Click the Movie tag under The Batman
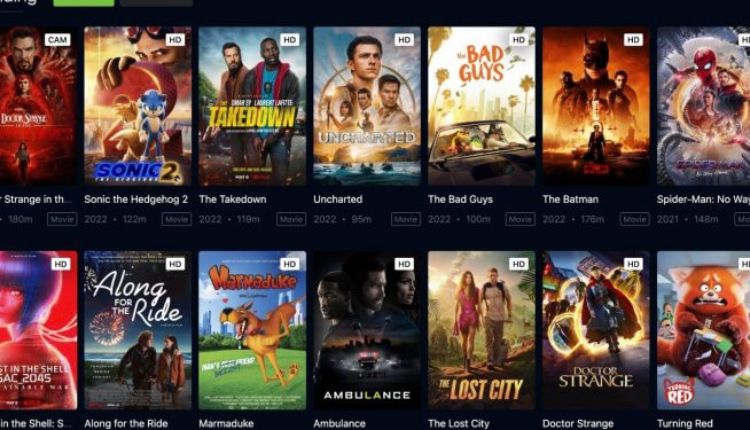The image size is (750, 430). coord(635,220)
